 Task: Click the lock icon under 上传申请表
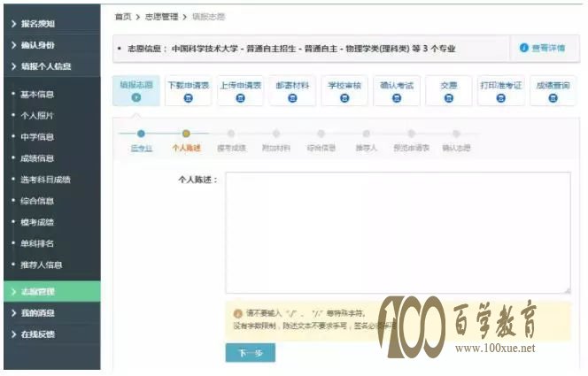240,98
